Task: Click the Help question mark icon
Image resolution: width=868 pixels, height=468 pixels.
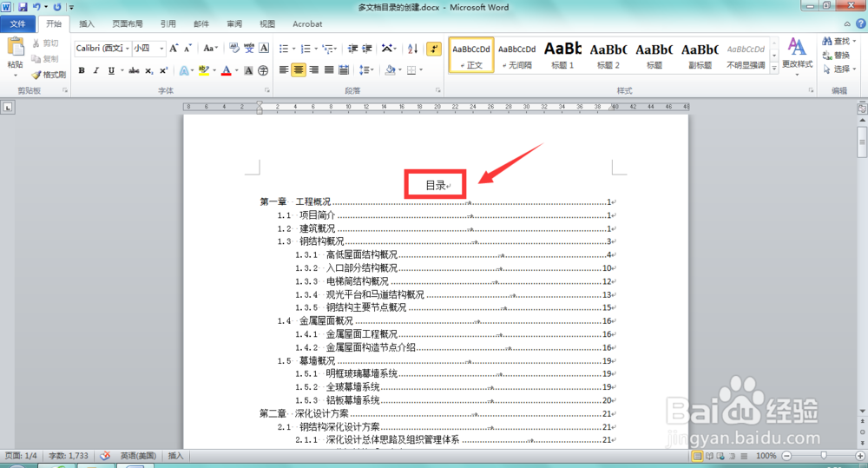Action: click(x=861, y=23)
